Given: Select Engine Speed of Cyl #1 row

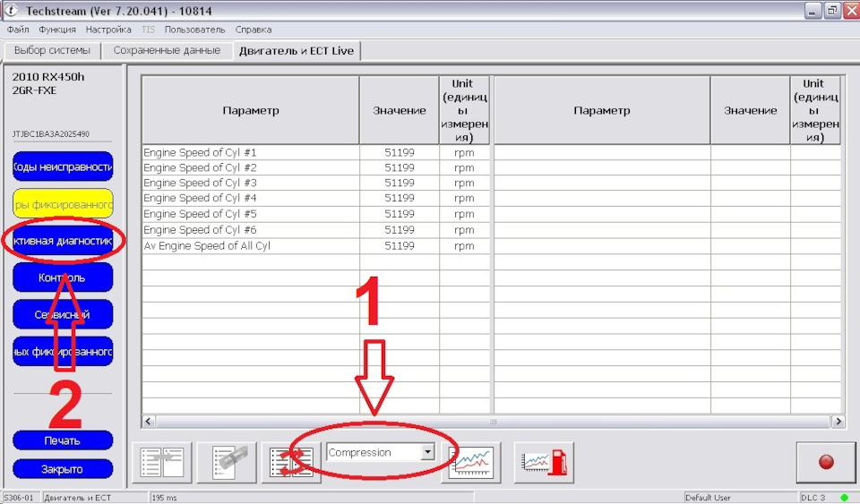Looking at the screenshot, I should click(315, 152).
